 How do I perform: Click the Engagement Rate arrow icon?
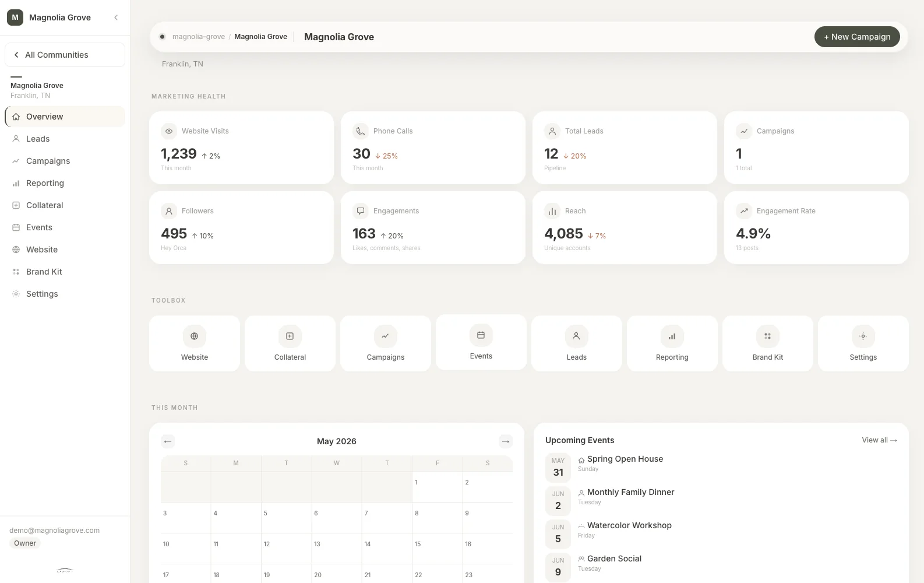744,211
